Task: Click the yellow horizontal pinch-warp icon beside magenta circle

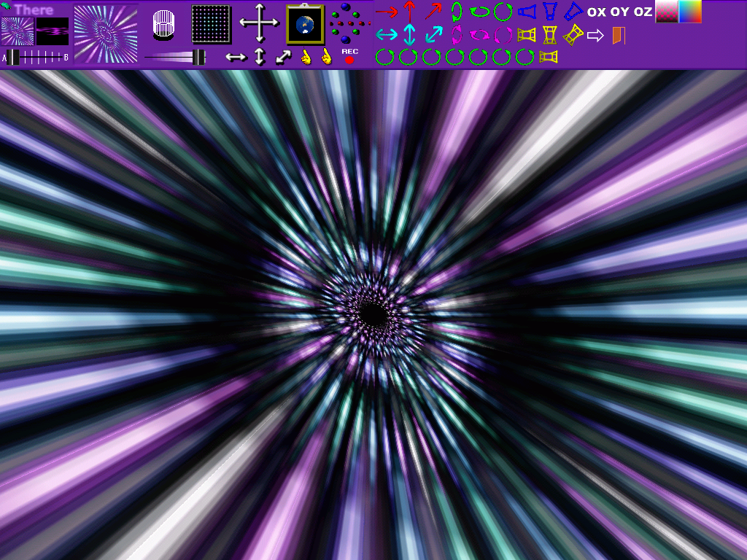Action: 527,35
